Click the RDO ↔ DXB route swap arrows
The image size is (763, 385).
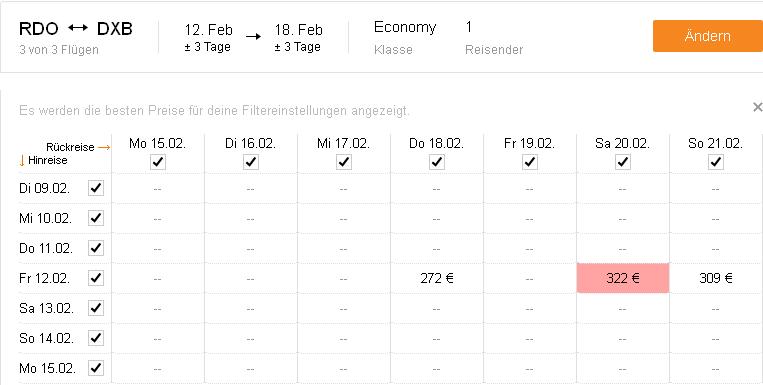point(78,28)
